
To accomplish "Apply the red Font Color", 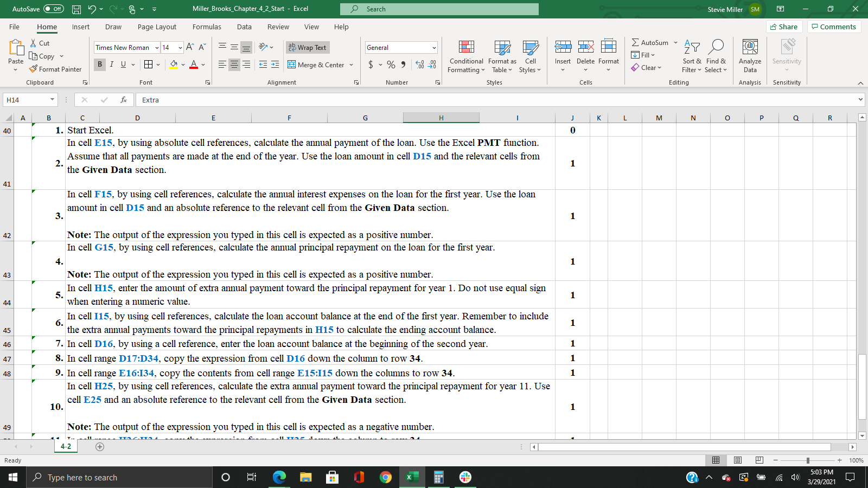I will [x=194, y=65].
